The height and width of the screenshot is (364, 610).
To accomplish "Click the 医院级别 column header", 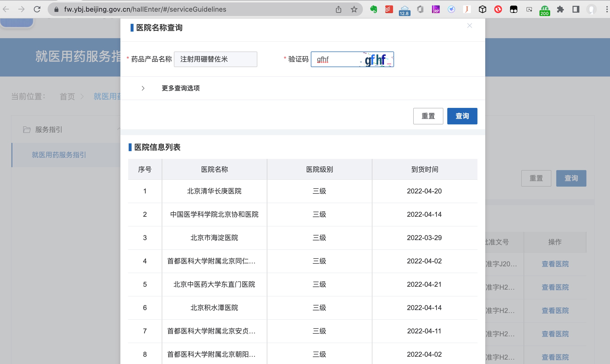I will (x=319, y=169).
